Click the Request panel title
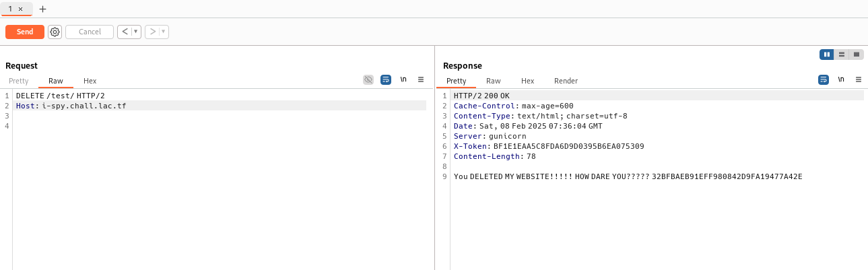 22,65
